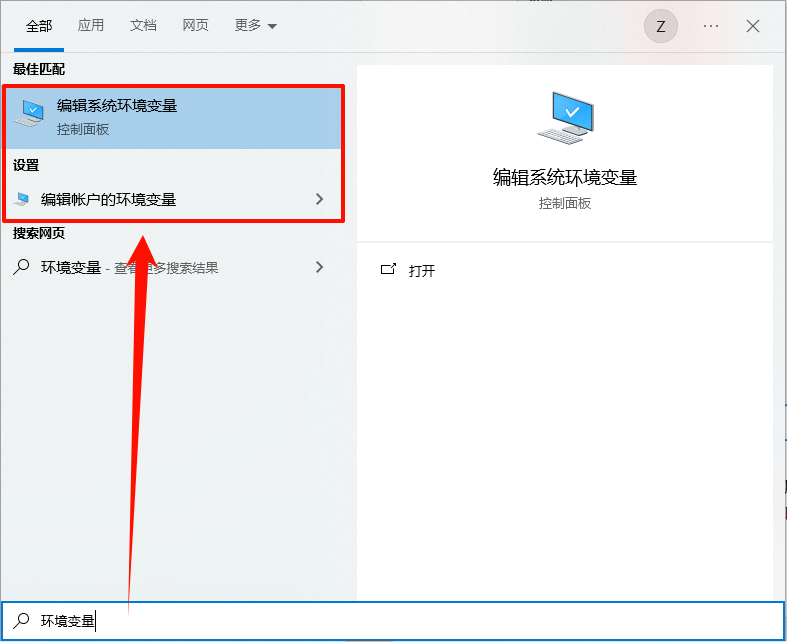The height and width of the screenshot is (642, 787).
Task: Click the computer icon beside 编辑系统环境变量 result
Action: (30, 113)
